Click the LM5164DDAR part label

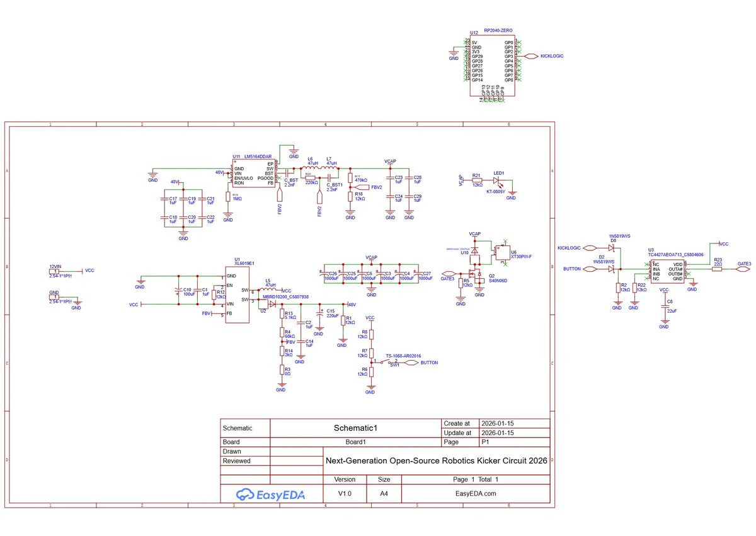click(258, 156)
